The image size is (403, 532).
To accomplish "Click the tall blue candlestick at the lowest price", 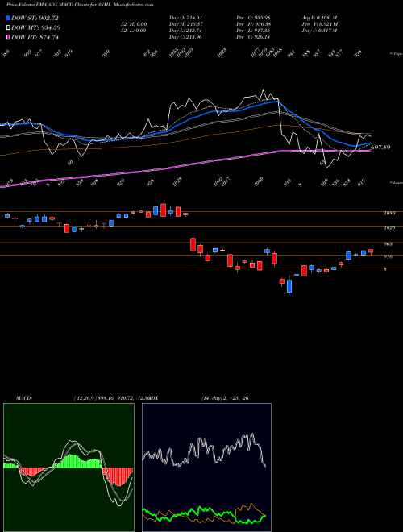I will [289, 286].
